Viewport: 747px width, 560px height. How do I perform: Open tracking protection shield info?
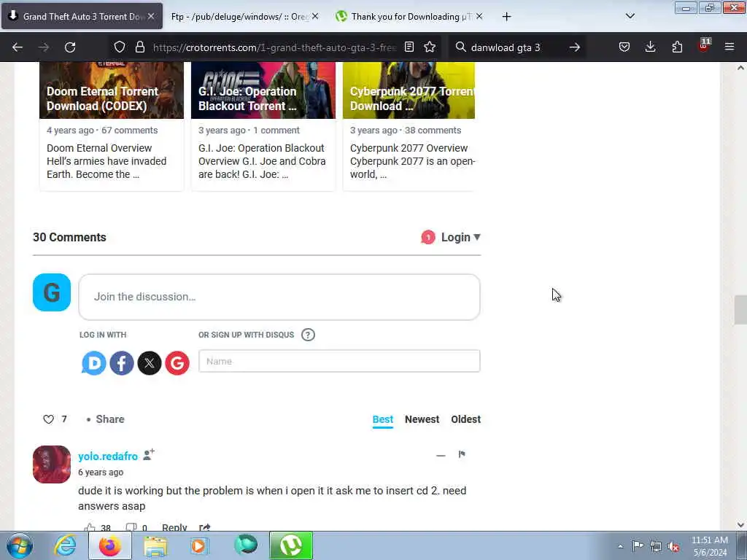pyautogui.click(x=120, y=47)
